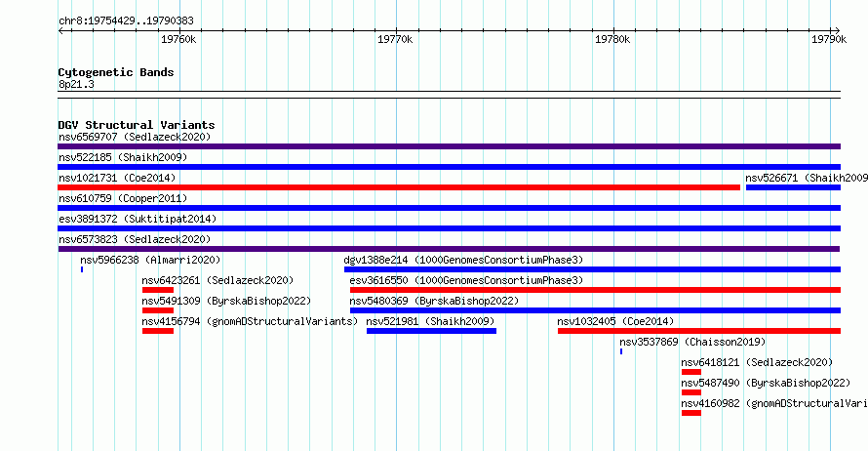Screen dimensions: 868x451
Task: Click the Cytogenetic Bands track title
Action: click(x=116, y=72)
